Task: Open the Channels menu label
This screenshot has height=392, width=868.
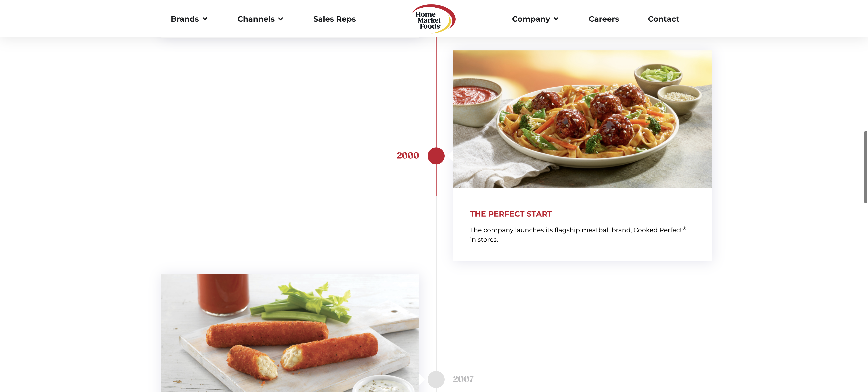Action: coord(256,19)
